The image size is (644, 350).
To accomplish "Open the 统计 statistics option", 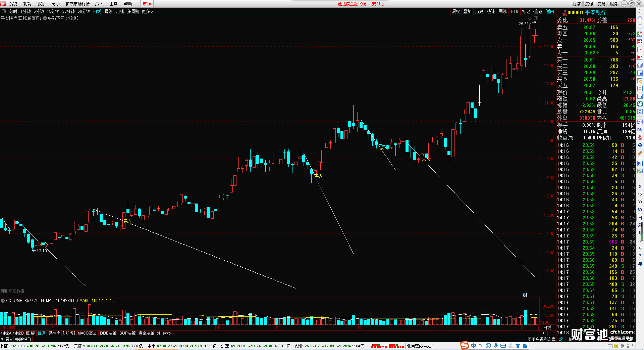I will pos(491,11).
